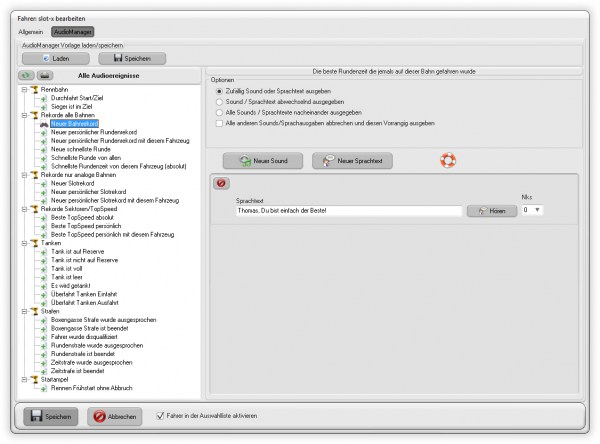Choose 'Alle Sounds / Sprachtexte nacheinander' radio button
This screenshot has width=600, height=444.
pos(220,113)
